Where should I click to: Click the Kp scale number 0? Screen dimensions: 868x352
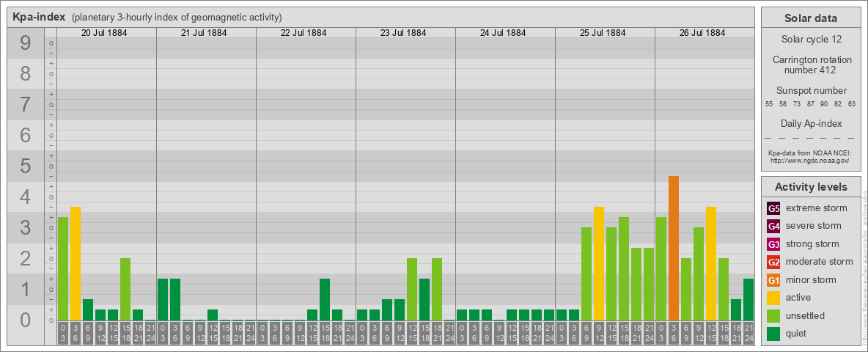[25, 320]
